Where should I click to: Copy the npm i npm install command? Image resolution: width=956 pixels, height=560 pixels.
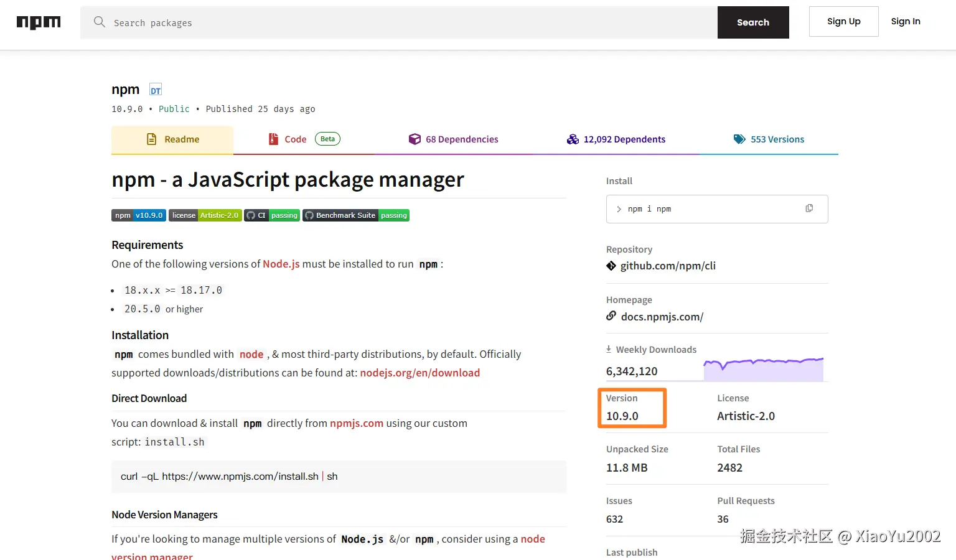click(809, 208)
